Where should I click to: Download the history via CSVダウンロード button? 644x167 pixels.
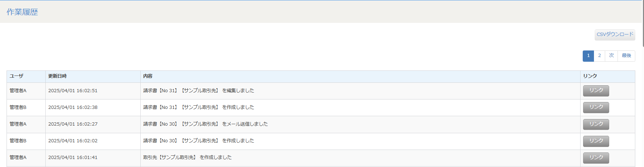point(615,34)
